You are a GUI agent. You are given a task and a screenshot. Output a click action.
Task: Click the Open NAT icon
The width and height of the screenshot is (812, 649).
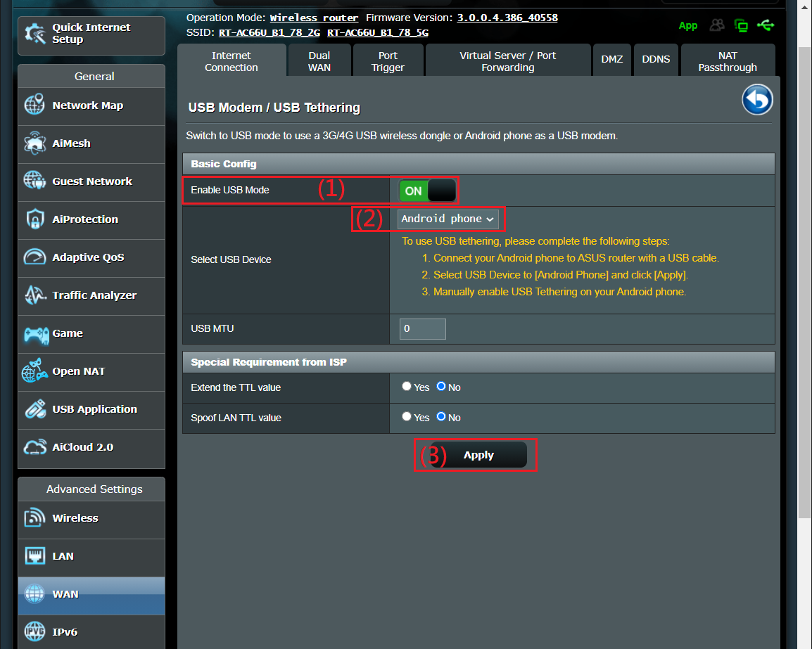[x=34, y=371]
